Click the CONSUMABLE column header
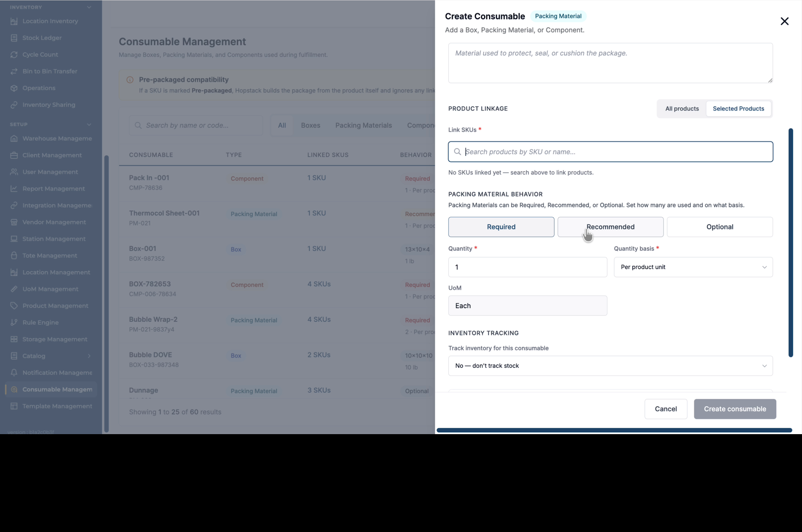This screenshot has height=532, width=802. click(x=151, y=155)
